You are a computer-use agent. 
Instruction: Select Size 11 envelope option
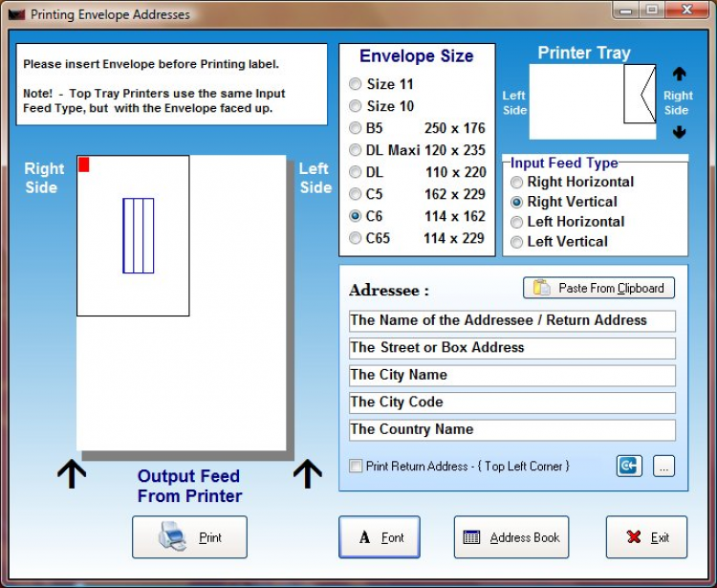[x=356, y=84]
